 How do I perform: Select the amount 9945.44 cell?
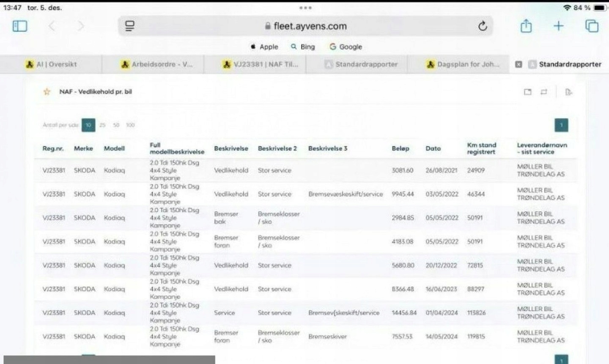click(403, 194)
